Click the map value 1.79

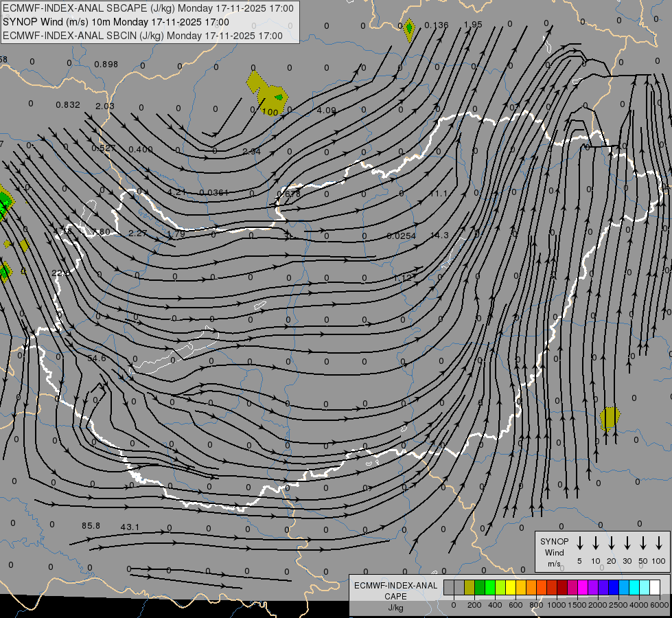[x=176, y=234]
